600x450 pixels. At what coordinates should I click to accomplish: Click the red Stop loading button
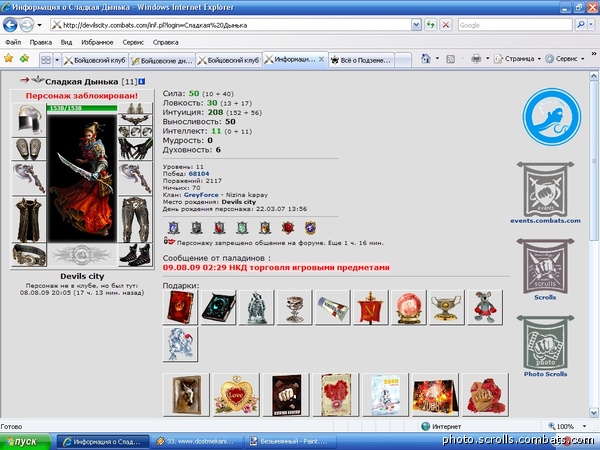[x=446, y=25]
